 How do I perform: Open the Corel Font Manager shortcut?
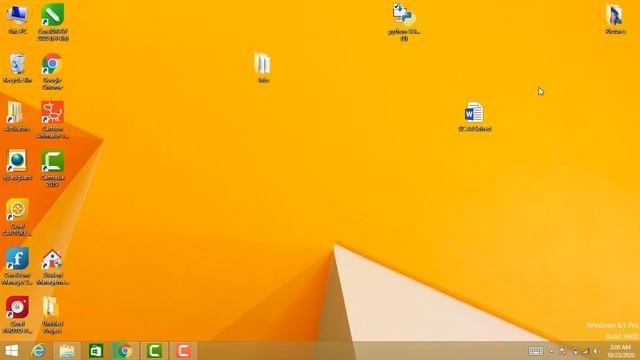click(x=17, y=266)
